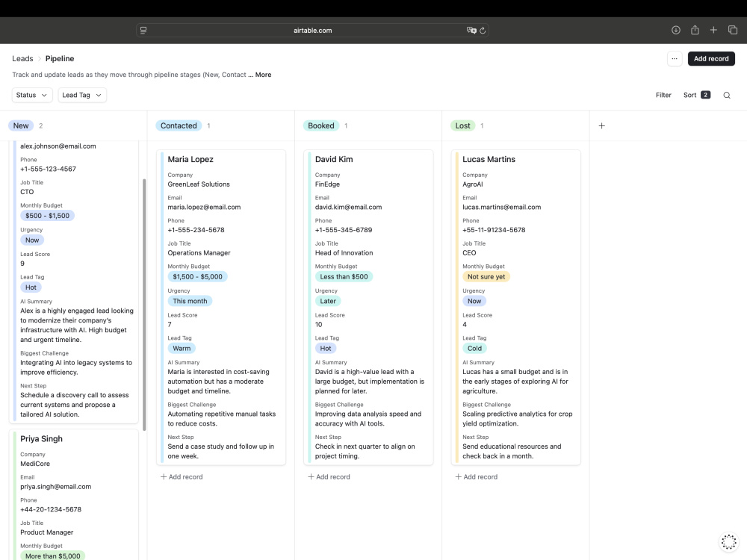Open the Lead Tag dropdown filter
Image resolution: width=747 pixels, height=560 pixels.
coord(82,95)
